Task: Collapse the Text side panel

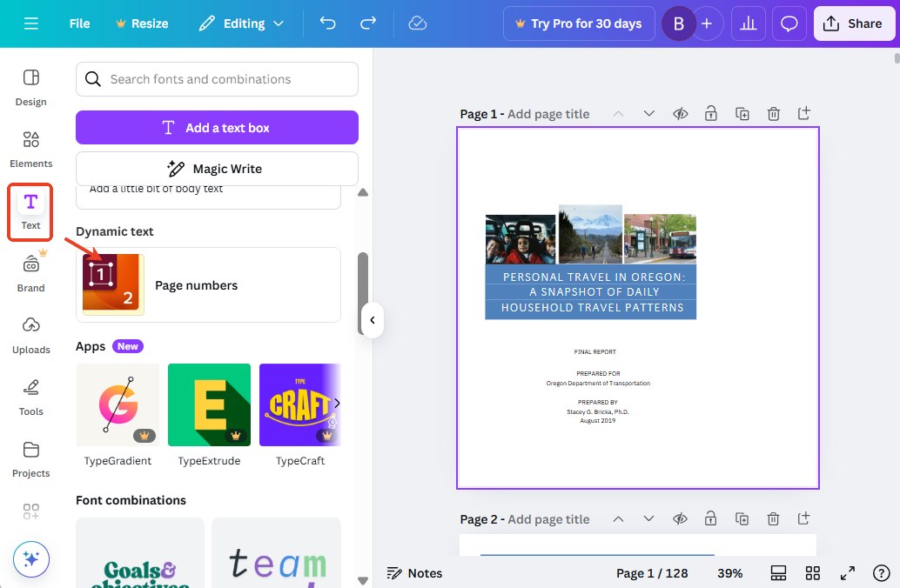Action: coord(373,320)
